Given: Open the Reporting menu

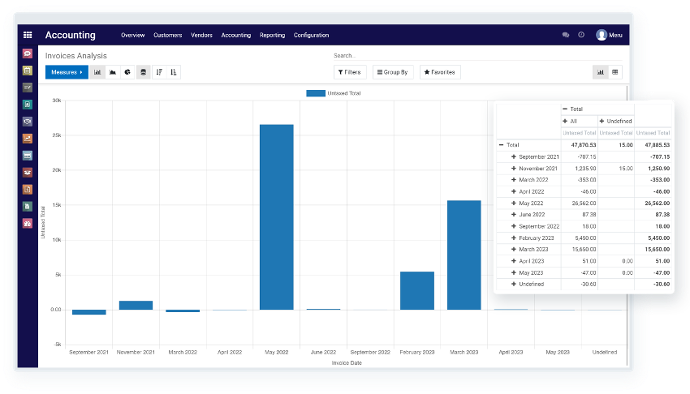Looking at the screenshot, I should (x=272, y=35).
